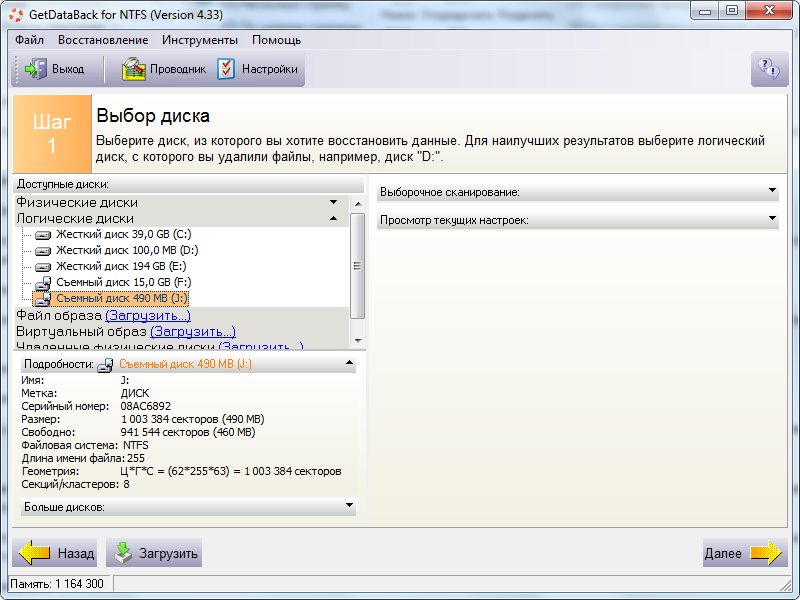Open the Настройки settings checklist icon
The height and width of the screenshot is (600, 800).
coord(226,69)
